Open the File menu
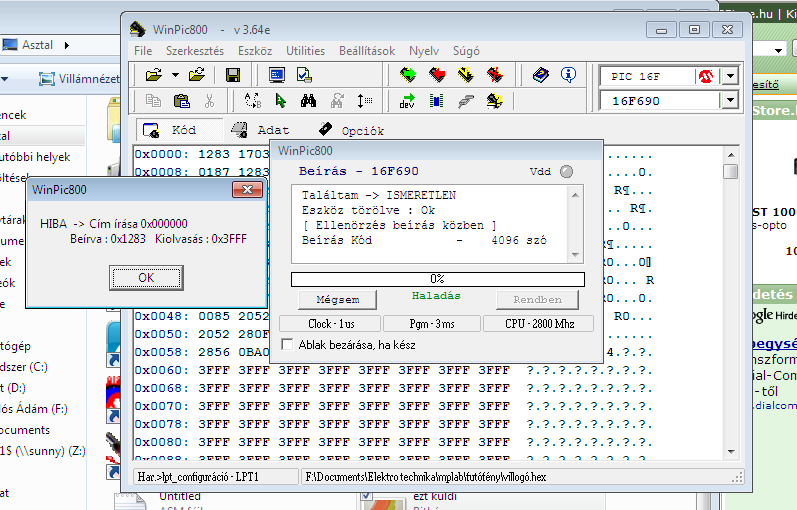The width and height of the screenshot is (797, 510). click(143, 51)
